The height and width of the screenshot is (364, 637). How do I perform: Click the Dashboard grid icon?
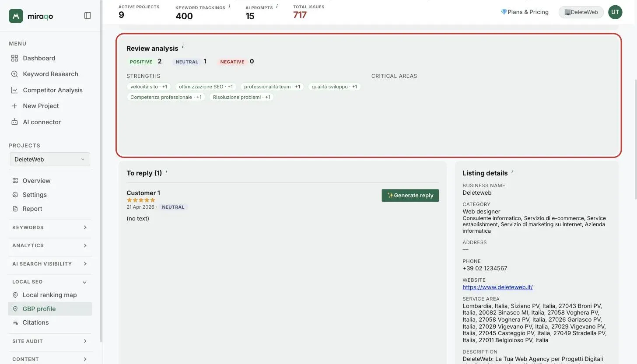[x=14, y=58]
